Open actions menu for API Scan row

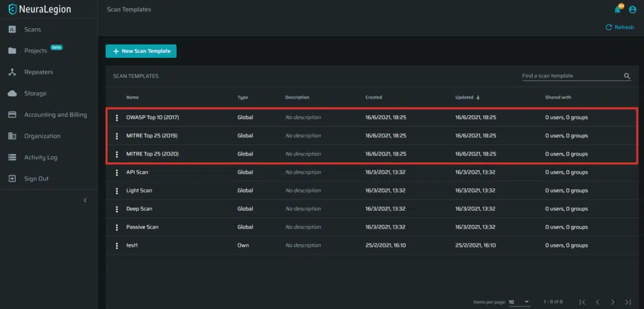(x=116, y=172)
